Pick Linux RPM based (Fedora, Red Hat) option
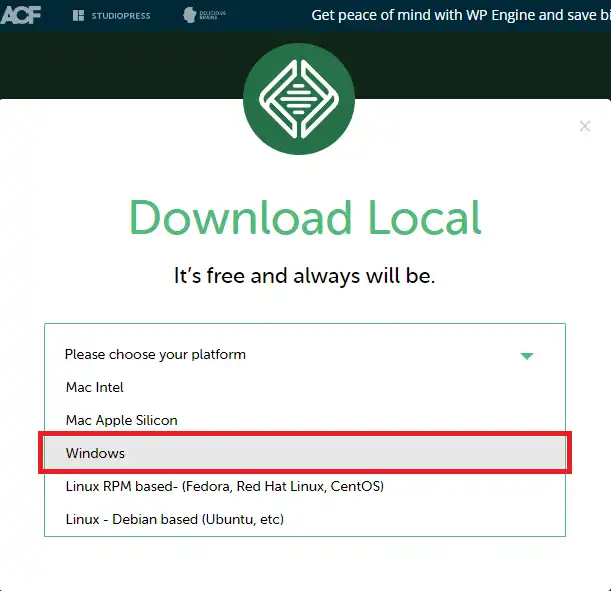Screen dimensions: 611x591 [x=224, y=486]
